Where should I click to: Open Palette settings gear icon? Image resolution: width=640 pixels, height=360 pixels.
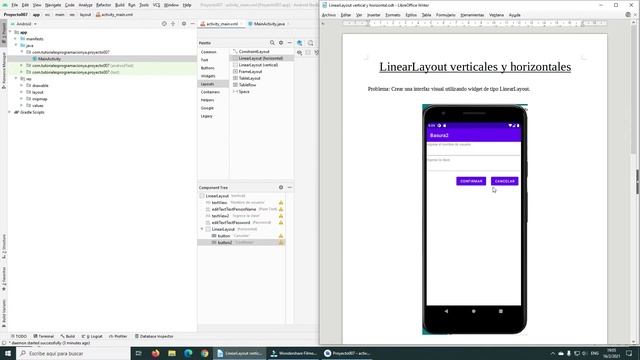click(281, 43)
